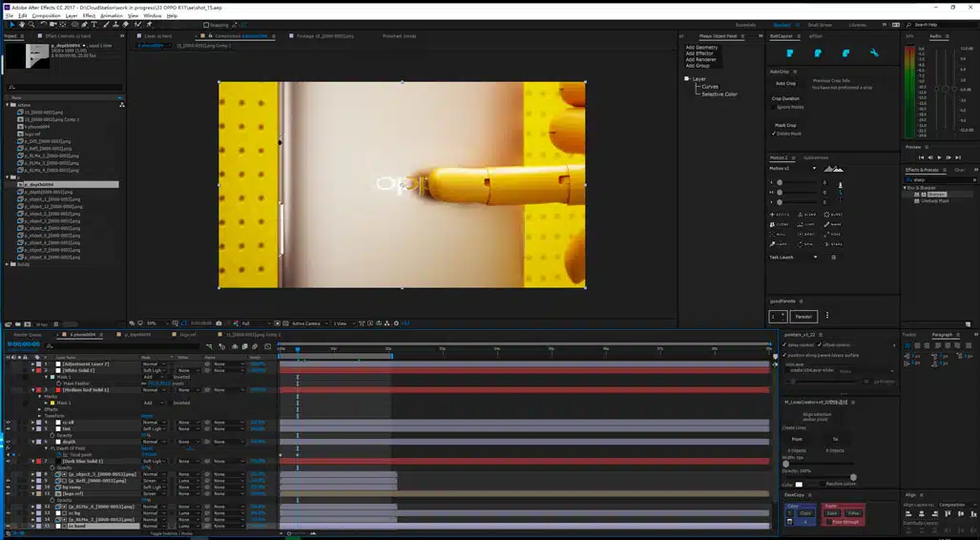The width and height of the screenshot is (980, 540).
Task: Switch to the Render Queue tab
Action: pyautogui.click(x=27, y=335)
